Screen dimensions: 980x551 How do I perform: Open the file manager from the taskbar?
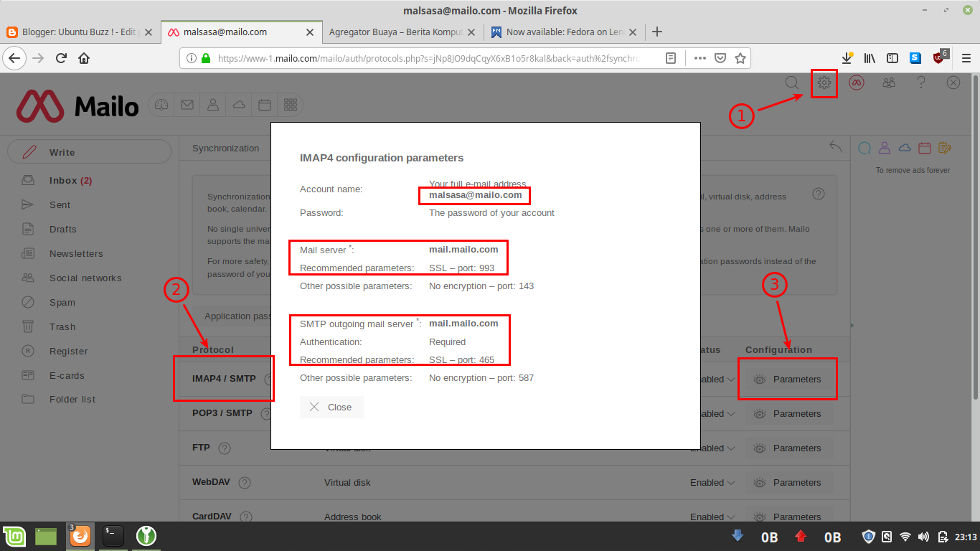coord(46,536)
